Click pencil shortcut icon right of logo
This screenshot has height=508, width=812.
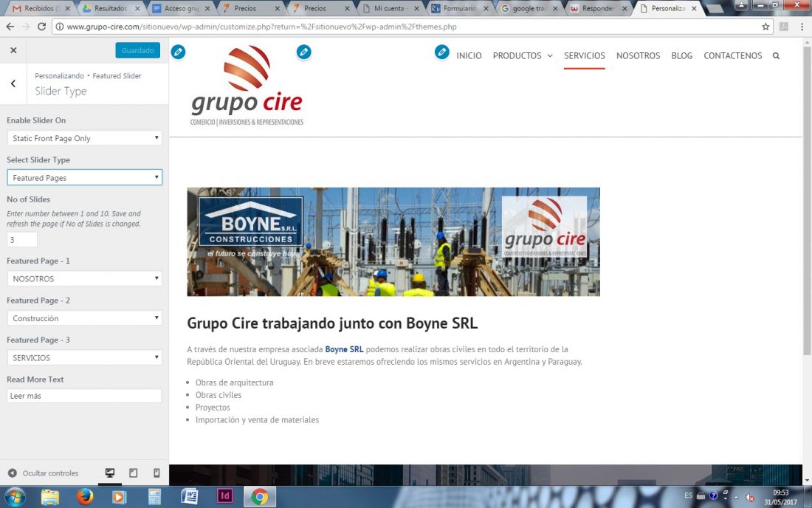(x=304, y=52)
